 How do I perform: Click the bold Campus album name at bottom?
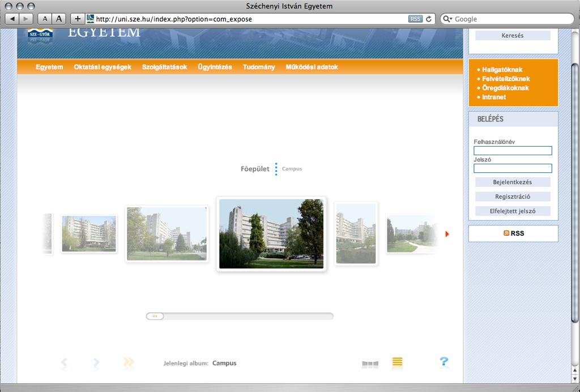click(224, 363)
